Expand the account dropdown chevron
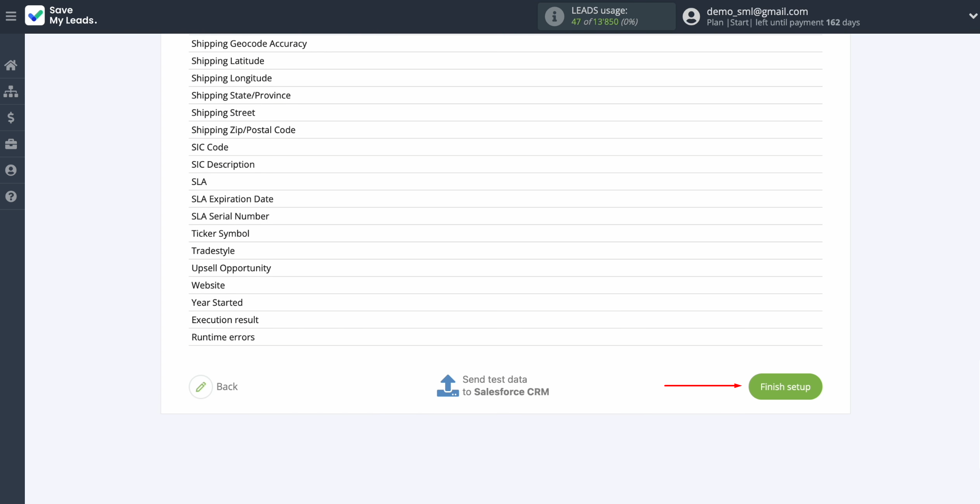 point(973,16)
